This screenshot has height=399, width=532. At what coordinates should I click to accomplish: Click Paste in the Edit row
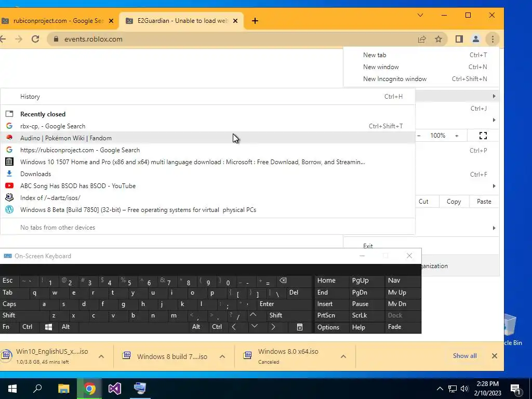coord(484,202)
